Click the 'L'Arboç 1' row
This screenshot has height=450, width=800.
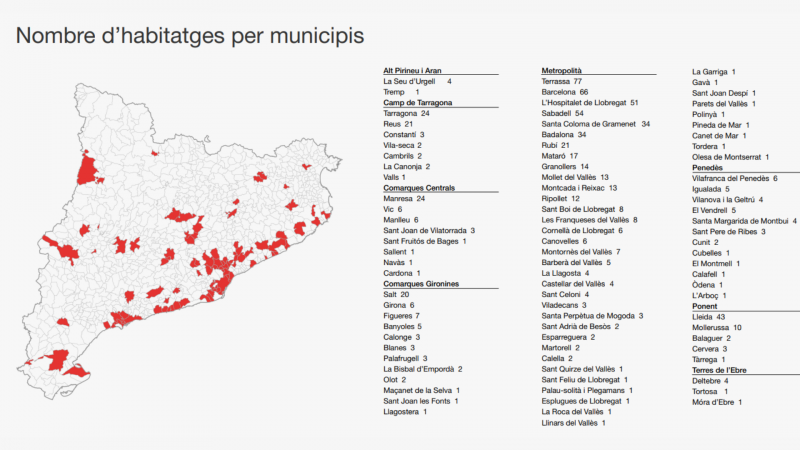709,296
